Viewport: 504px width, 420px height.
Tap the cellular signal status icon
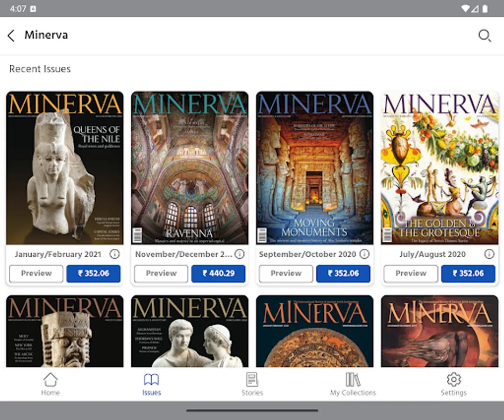coord(475,9)
